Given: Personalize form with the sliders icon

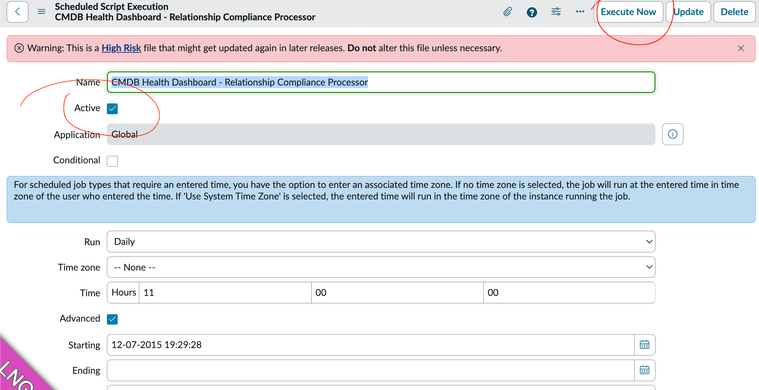Looking at the screenshot, I should (x=556, y=12).
